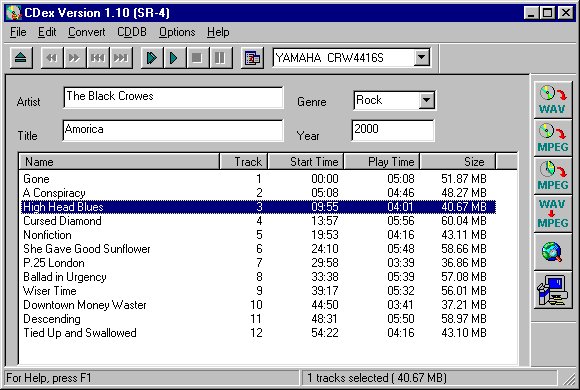The height and width of the screenshot is (390, 580).
Task: Click the second CD to MPEG partial-track icon
Action: (553, 176)
